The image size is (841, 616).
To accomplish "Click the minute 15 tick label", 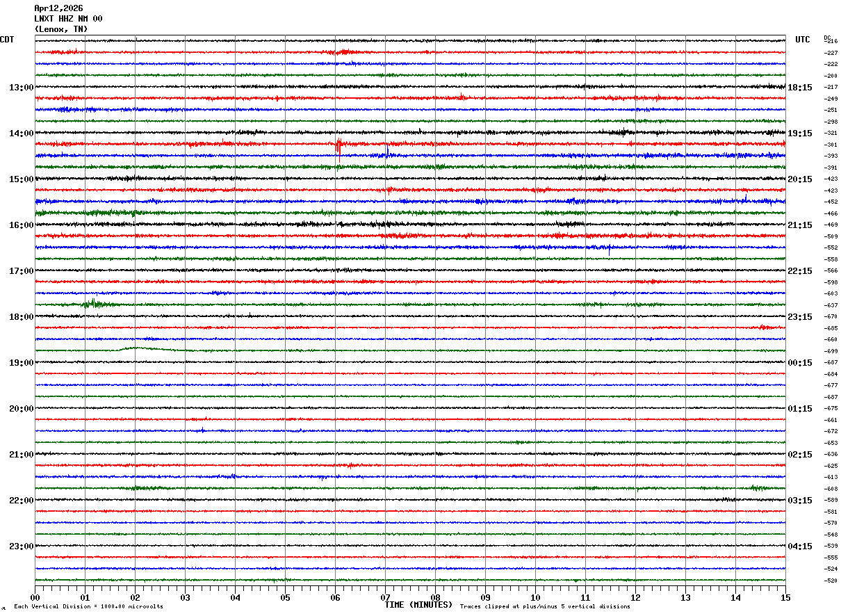I will coord(785,598).
